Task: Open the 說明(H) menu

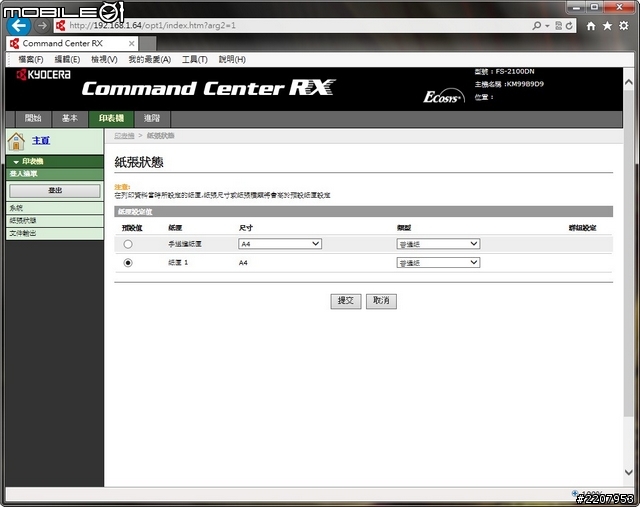Action: click(232, 60)
